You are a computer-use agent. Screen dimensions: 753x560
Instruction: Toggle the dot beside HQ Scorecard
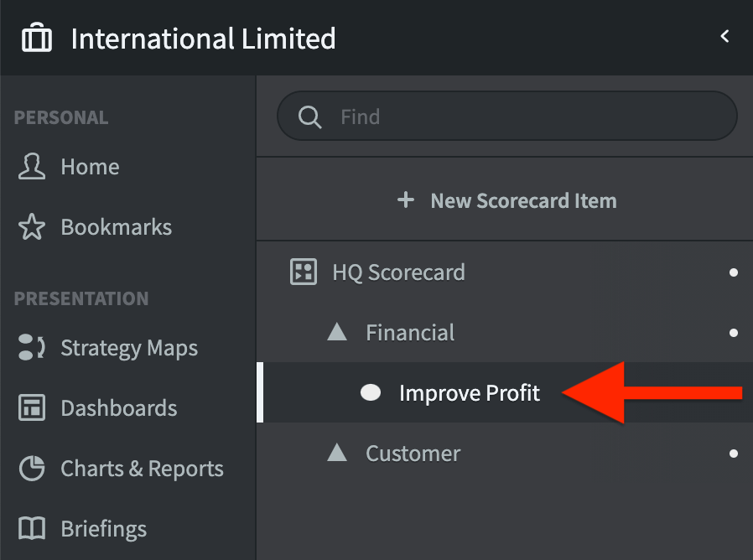pyautogui.click(x=734, y=272)
